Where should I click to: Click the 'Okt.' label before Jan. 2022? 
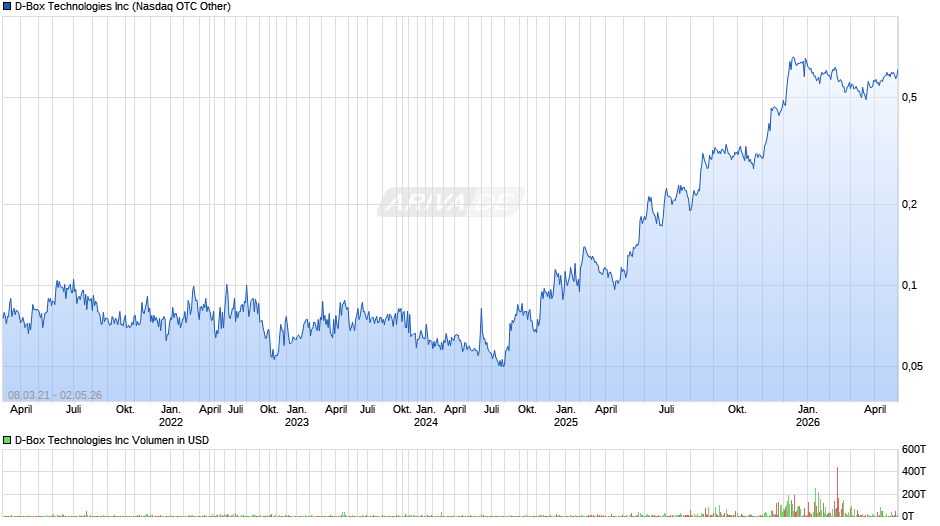(125, 410)
